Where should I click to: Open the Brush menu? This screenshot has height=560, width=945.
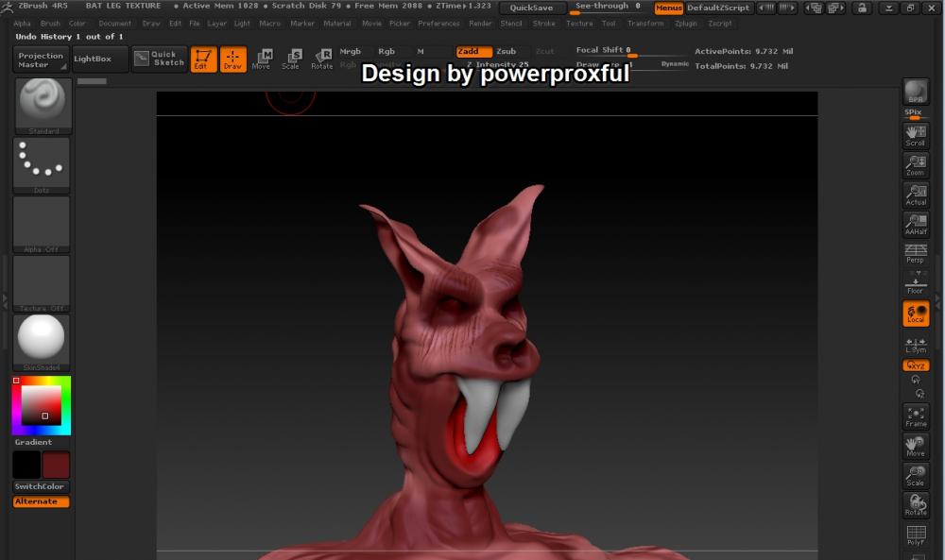(50, 24)
